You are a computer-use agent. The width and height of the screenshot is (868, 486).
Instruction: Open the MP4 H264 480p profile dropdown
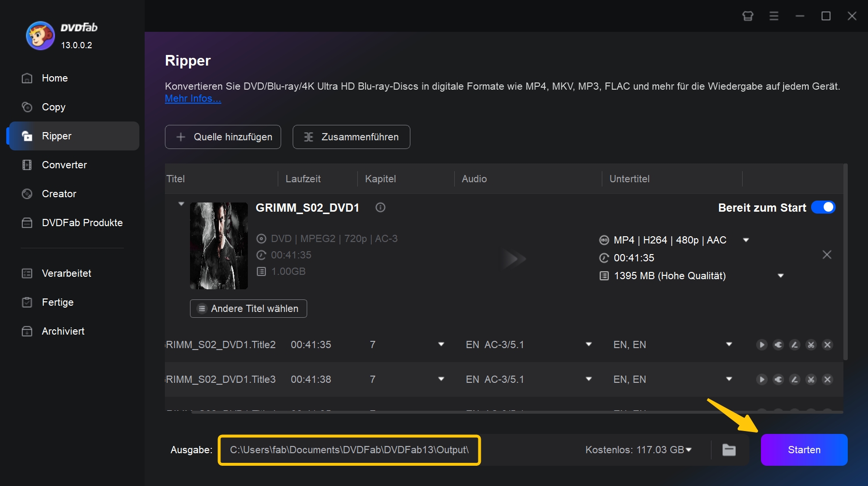coord(746,240)
